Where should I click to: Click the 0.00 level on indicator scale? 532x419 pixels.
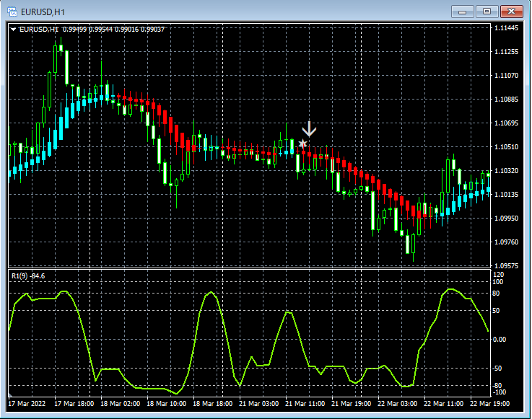[x=500, y=339]
